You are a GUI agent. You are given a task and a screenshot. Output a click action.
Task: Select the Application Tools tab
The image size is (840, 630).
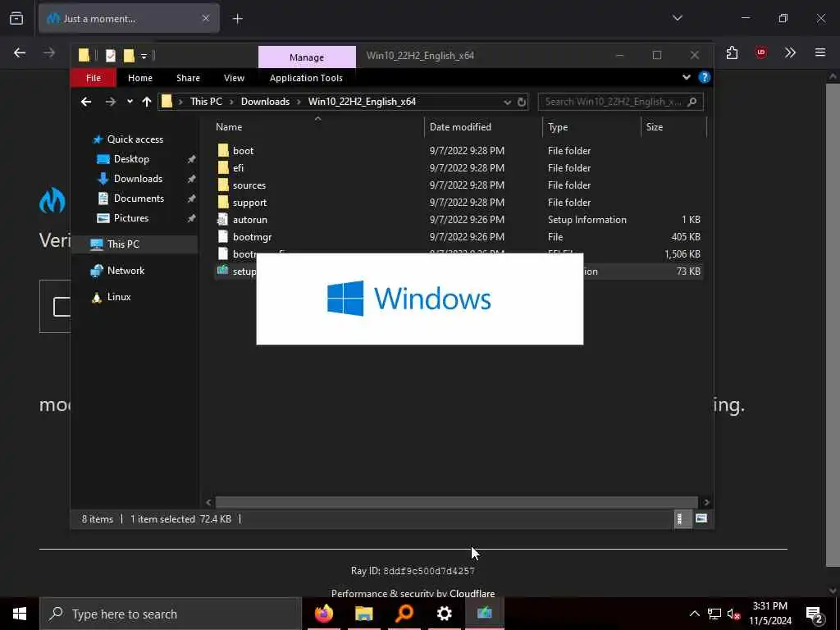tap(306, 78)
